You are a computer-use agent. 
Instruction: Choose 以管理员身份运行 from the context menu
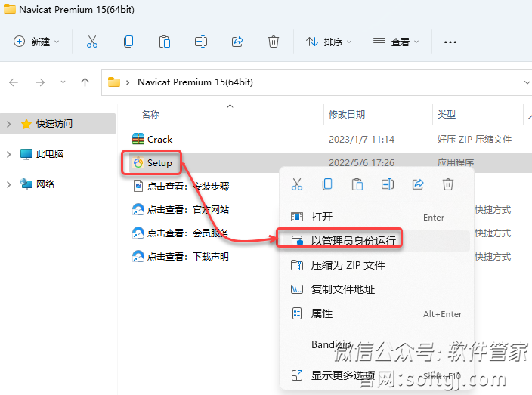pyautogui.click(x=376, y=241)
